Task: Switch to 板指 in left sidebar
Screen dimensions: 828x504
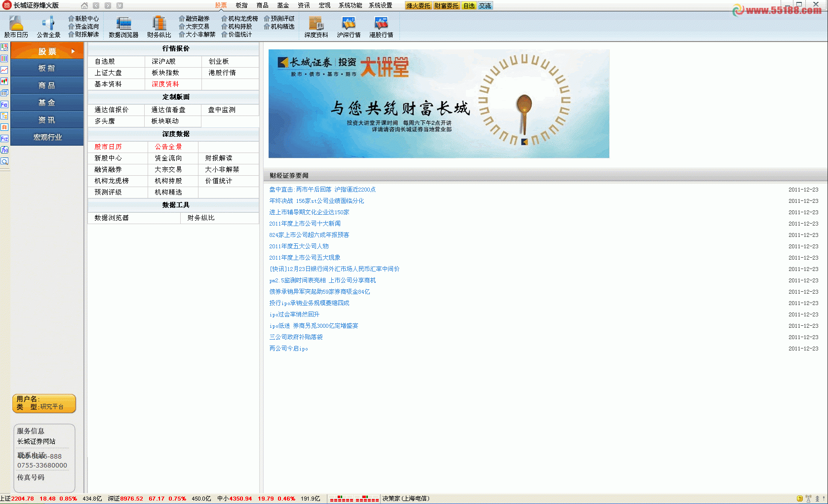Action: pyautogui.click(x=47, y=68)
